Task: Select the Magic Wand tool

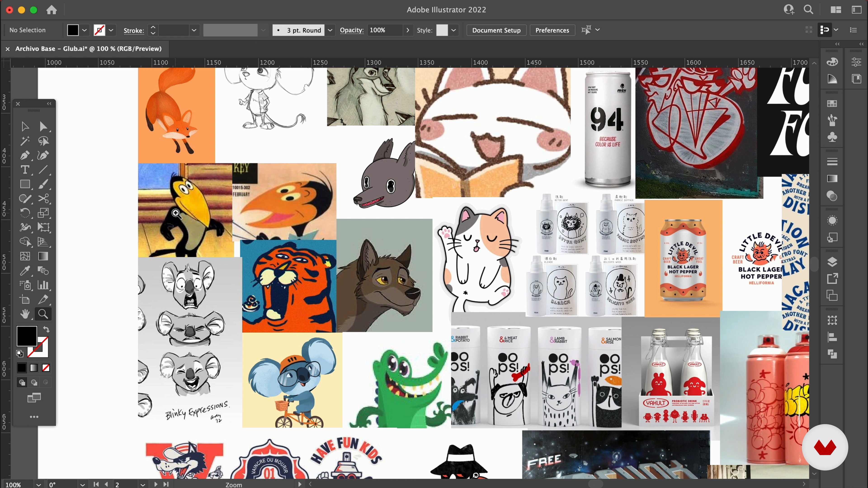Action: pyautogui.click(x=25, y=141)
